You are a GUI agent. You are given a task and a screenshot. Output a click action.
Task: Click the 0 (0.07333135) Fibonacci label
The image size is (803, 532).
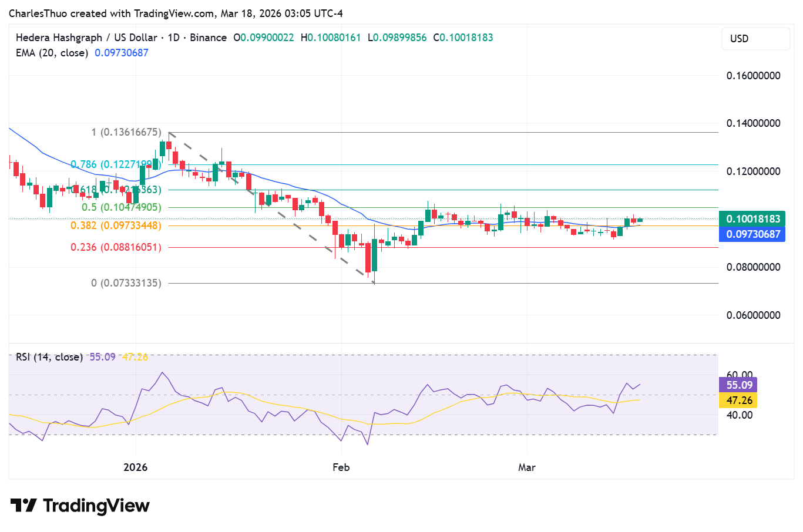point(126,282)
